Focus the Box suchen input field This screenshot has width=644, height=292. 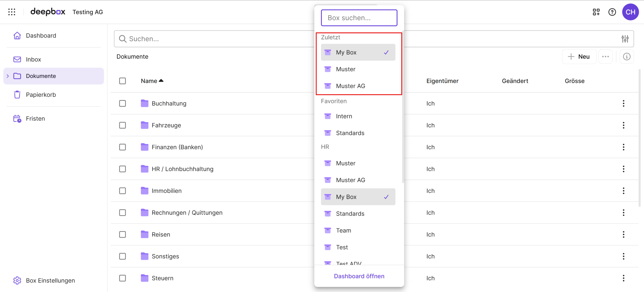359,18
